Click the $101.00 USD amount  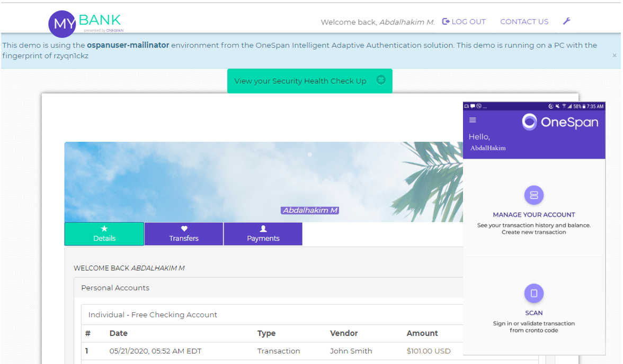coord(428,351)
